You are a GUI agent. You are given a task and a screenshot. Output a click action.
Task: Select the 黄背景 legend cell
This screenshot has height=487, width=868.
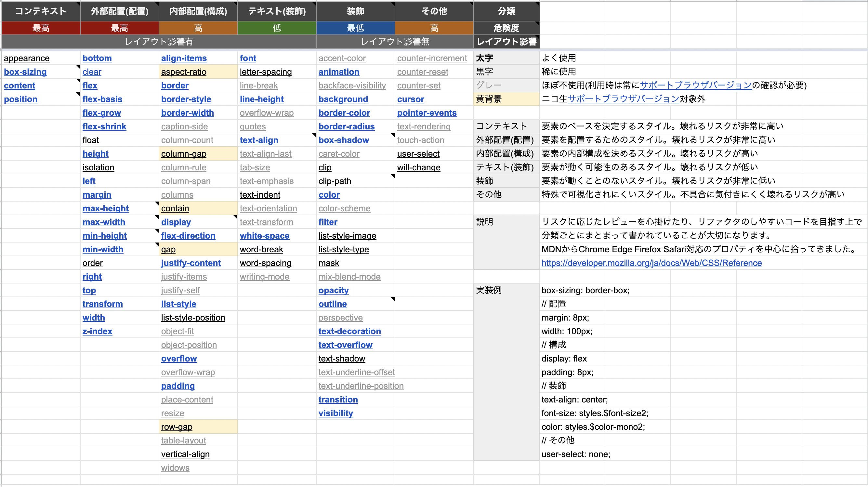coord(506,99)
